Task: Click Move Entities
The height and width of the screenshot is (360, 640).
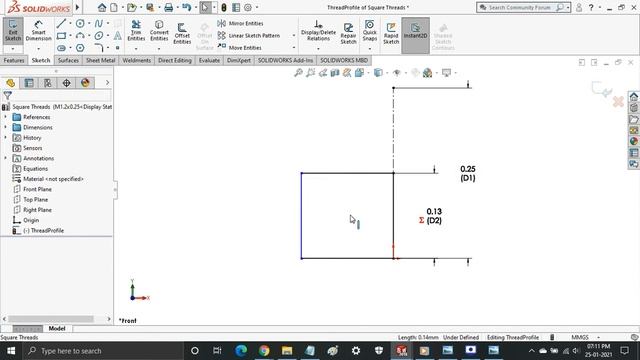Action: pos(240,48)
